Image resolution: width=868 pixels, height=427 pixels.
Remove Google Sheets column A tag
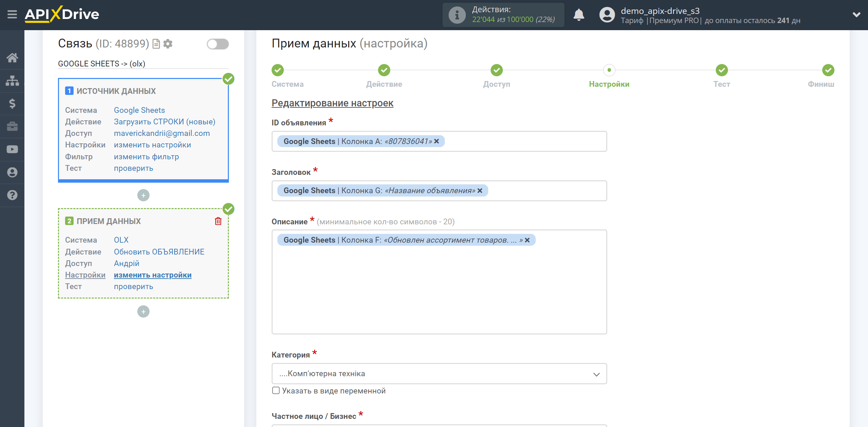click(x=437, y=141)
